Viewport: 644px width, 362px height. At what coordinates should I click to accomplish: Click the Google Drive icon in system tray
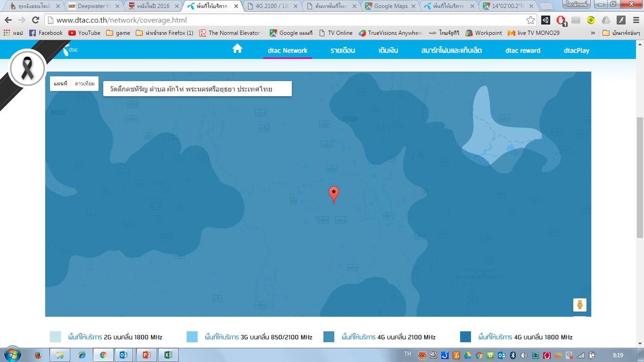point(468,355)
